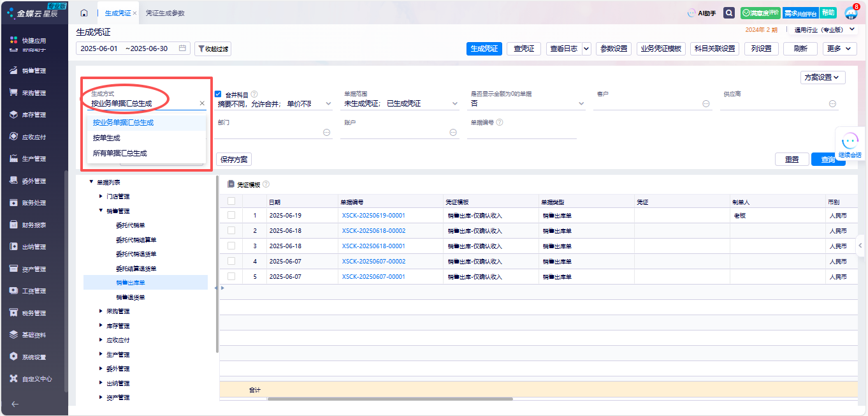Screen dimensions: 868x416
Task: Toggle the 合并科目 checkbox
Action: tap(218, 94)
